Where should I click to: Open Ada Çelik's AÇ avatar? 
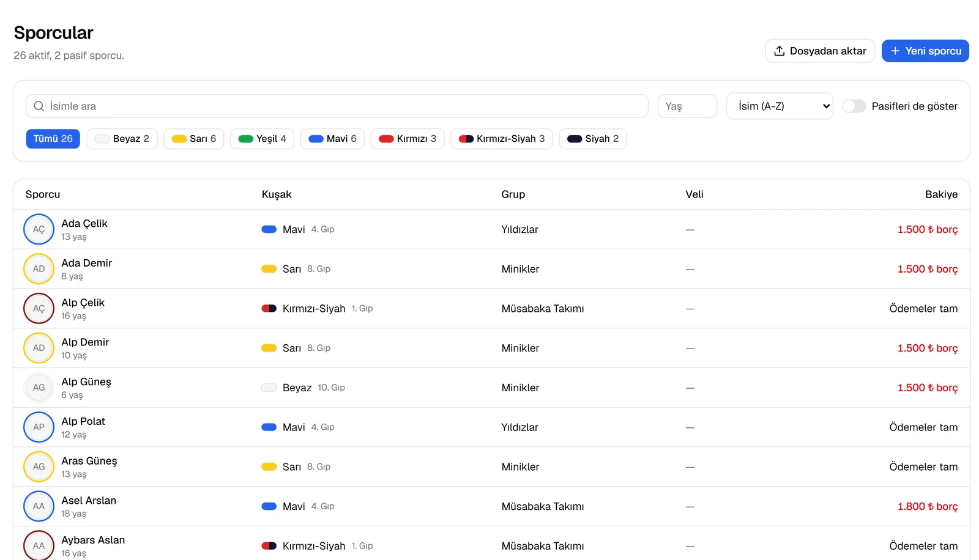(x=39, y=229)
